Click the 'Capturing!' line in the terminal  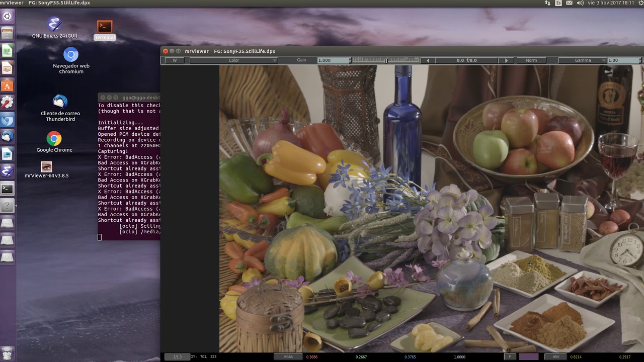113,151
